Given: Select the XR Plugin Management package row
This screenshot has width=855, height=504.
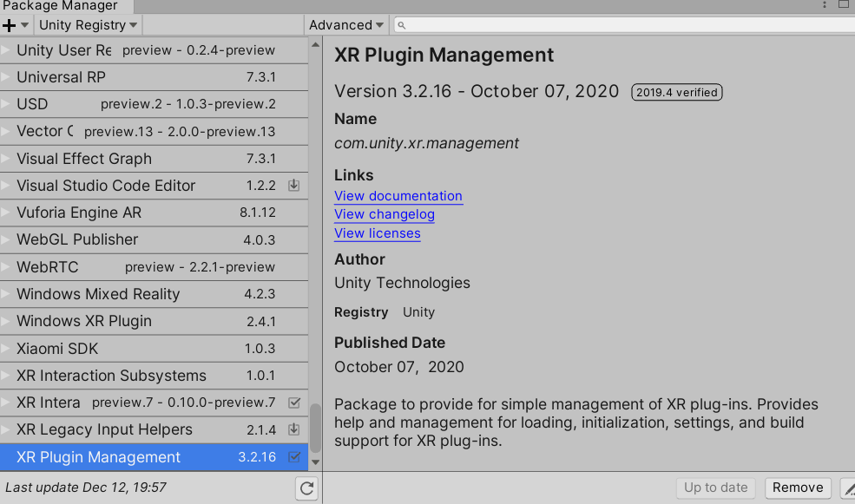Looking at the screenshot, I should point(154,457).
